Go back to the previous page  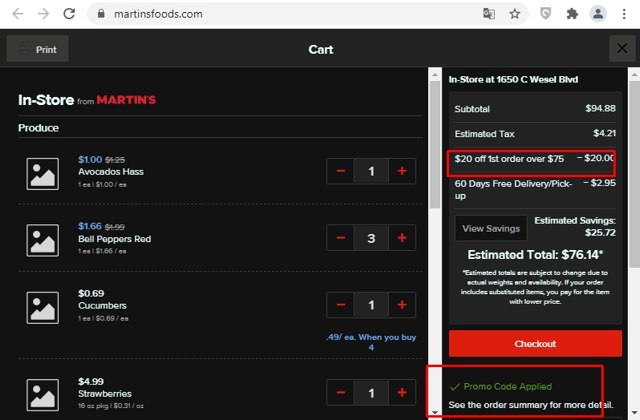[18, 14]
